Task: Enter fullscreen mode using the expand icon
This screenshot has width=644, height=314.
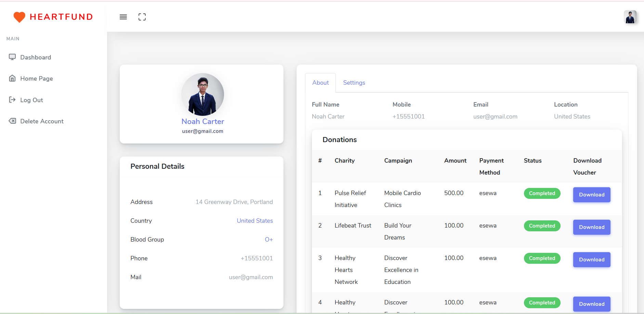Action: 142,17
